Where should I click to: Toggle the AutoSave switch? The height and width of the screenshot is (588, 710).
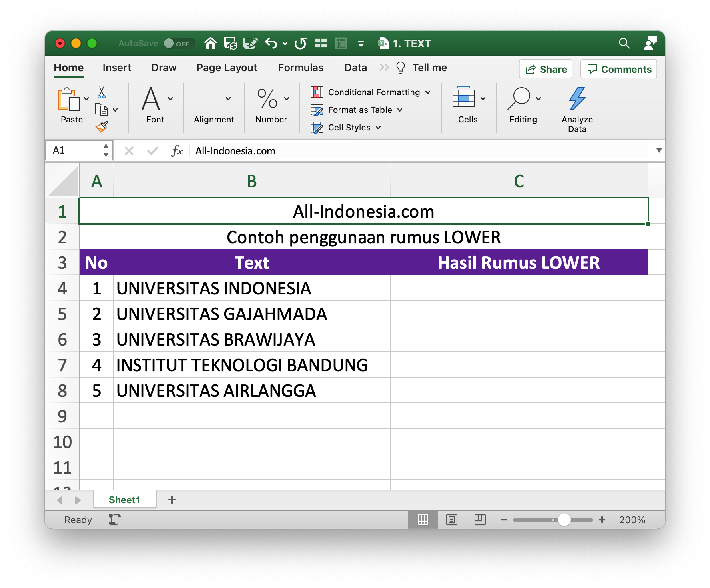tap(179, 43)
